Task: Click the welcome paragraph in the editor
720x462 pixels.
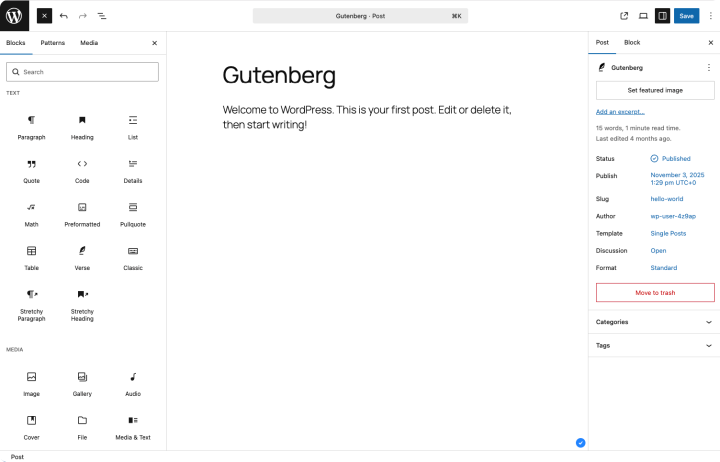Action: (x=367, y=117)
